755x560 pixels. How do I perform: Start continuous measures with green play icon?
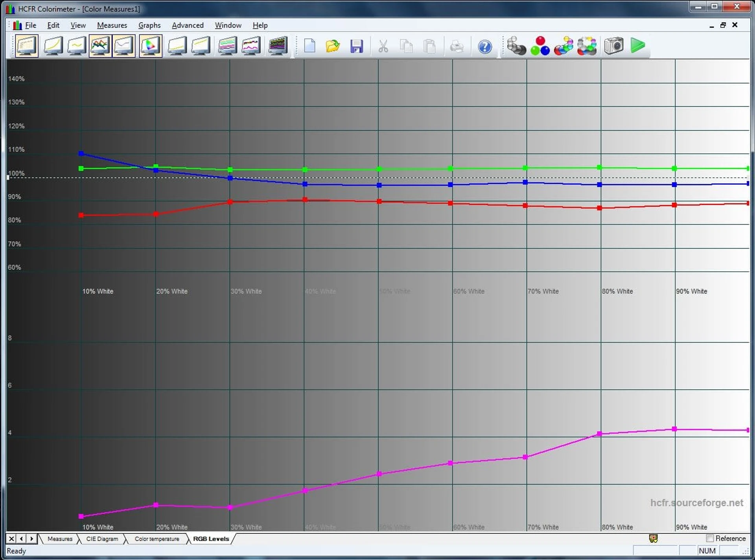[x=637, y=46]
